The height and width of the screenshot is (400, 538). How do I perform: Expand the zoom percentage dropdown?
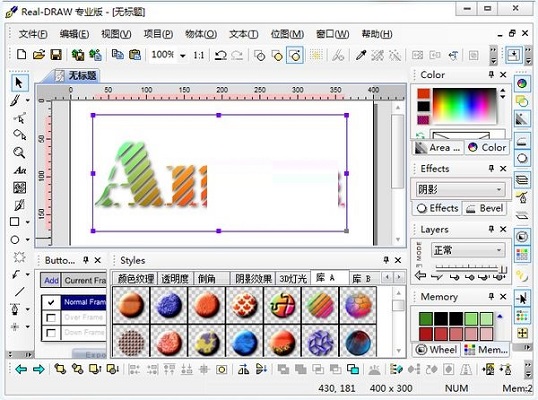tap(183, 56)
